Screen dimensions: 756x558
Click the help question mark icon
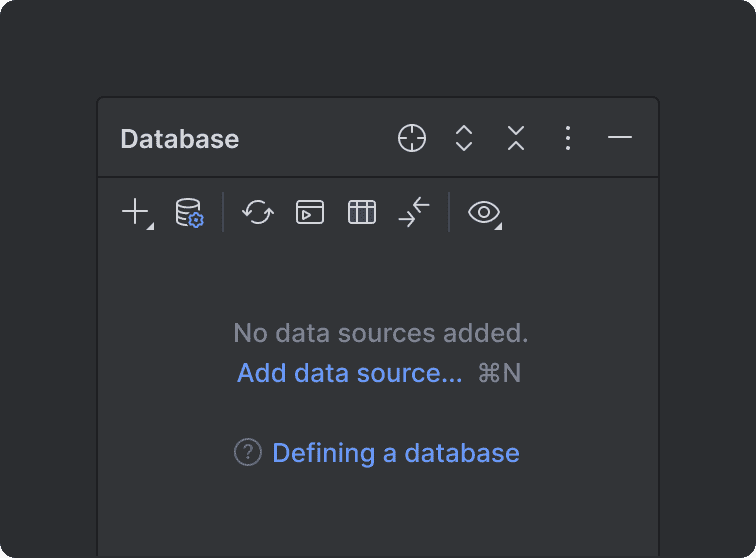click(248, 452)
